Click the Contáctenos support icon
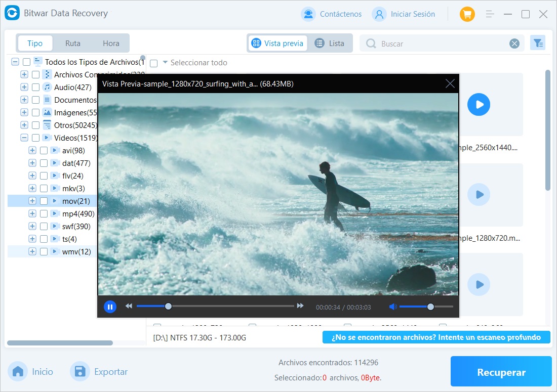557x392 pixels. [x=308, y=14]
